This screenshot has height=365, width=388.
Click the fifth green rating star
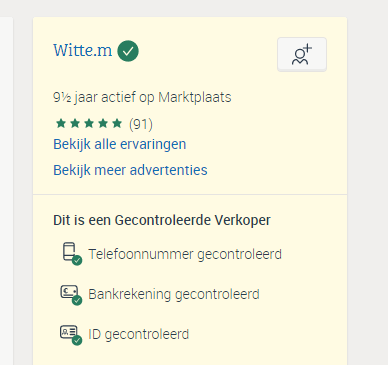click(117, 123)
